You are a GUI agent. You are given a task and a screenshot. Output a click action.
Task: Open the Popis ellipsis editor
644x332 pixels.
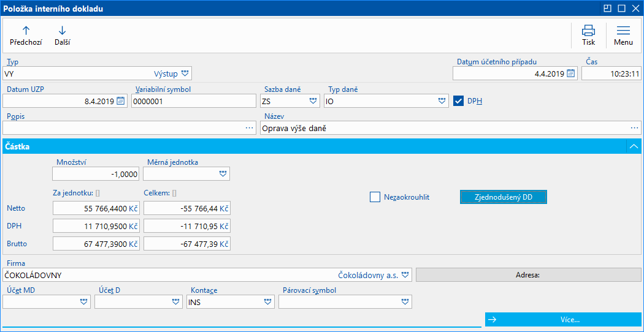249,128
